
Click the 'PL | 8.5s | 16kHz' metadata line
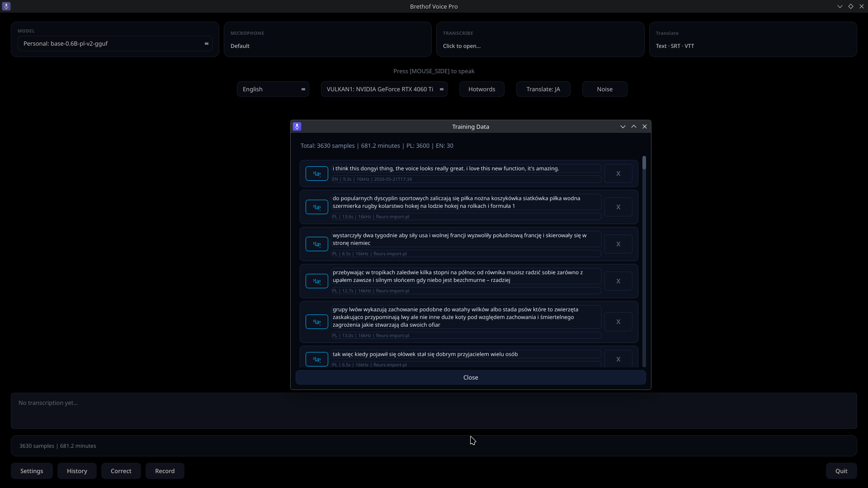pyautogui.click(x=466, y=253)
